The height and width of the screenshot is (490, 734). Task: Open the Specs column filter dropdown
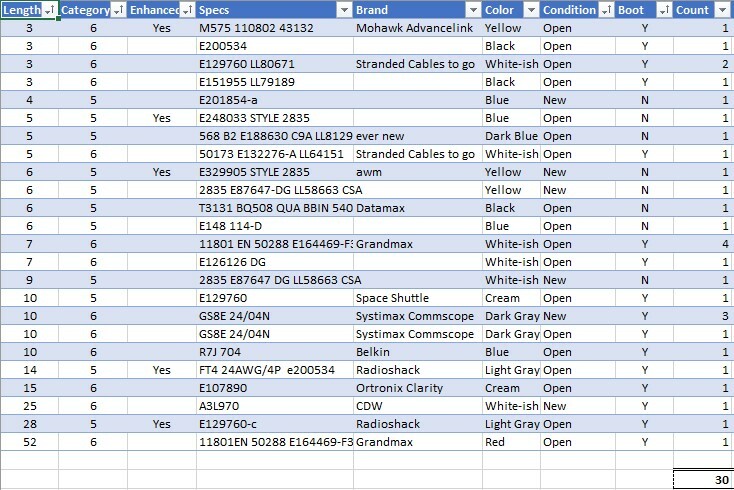click(345, 10)
